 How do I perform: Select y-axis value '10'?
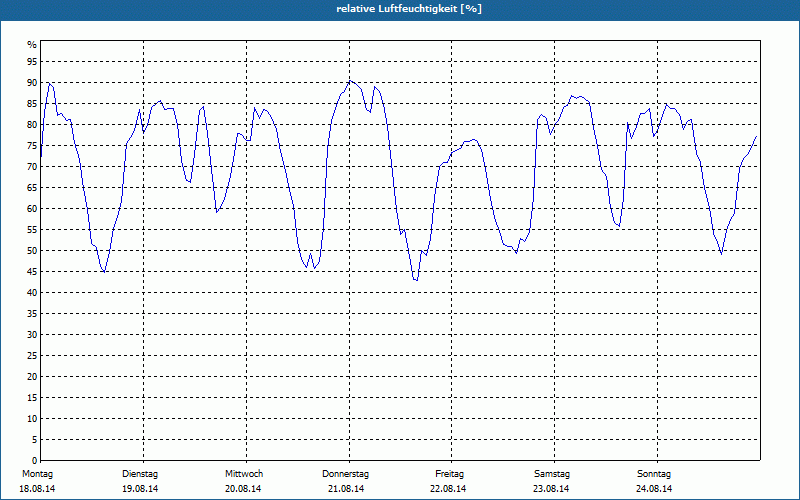pyautogui.click(x=32, y=419)
